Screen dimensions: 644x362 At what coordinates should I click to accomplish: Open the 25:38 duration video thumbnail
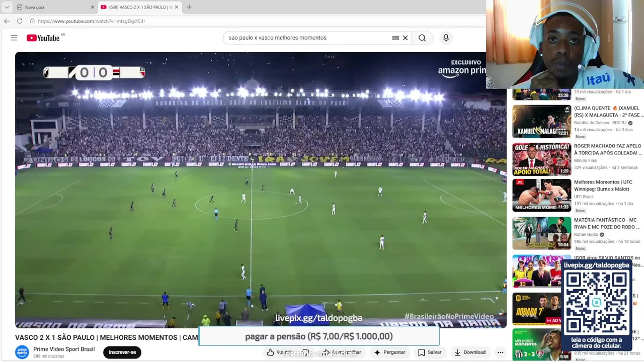[542, 95]
